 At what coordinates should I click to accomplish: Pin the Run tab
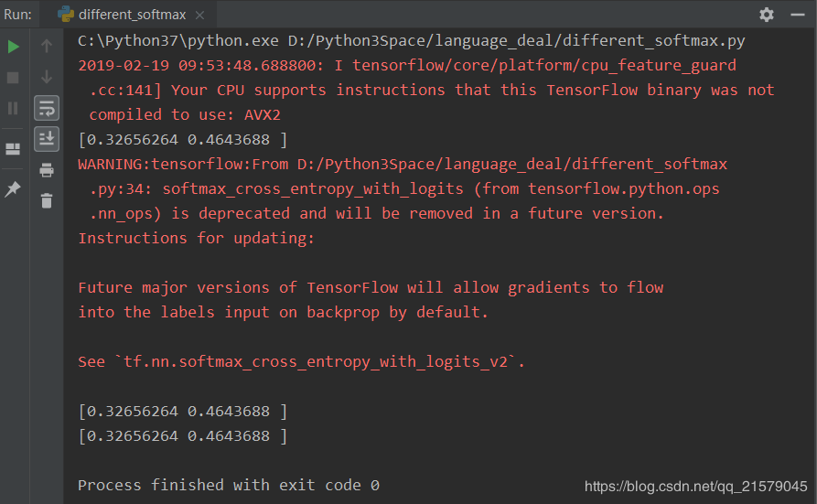[13, 189]
